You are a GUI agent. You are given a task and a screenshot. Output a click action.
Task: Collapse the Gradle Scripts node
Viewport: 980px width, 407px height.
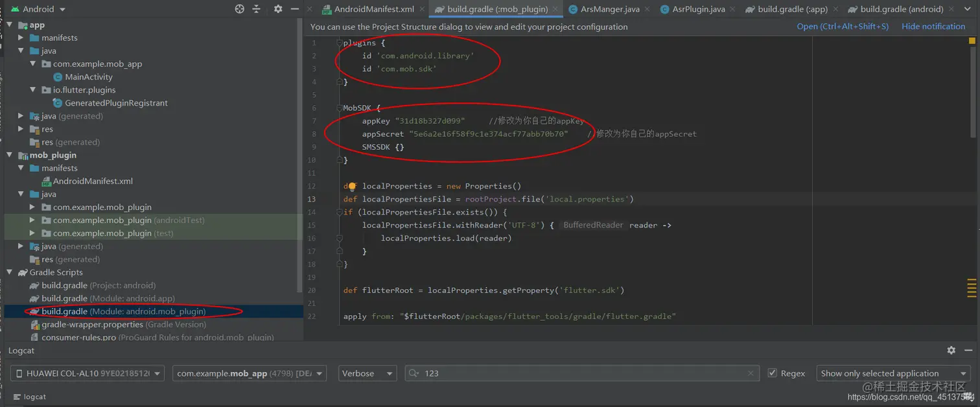10,273
